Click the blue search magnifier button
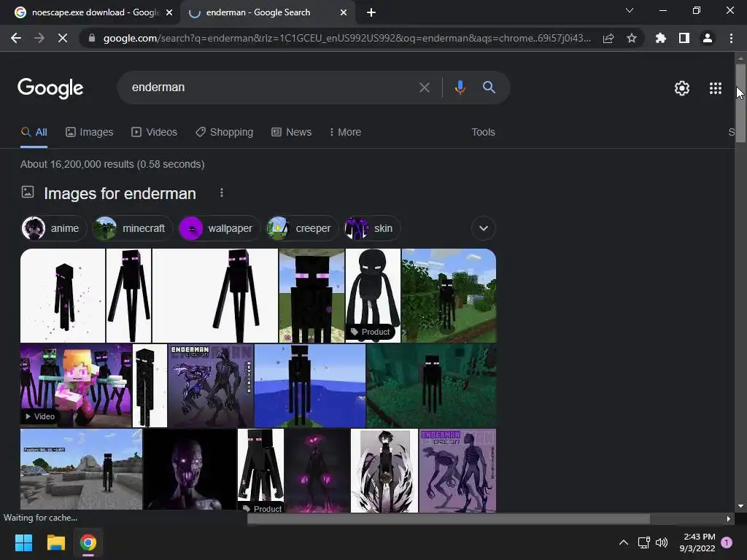747x560 pixels. click(489, 87)
